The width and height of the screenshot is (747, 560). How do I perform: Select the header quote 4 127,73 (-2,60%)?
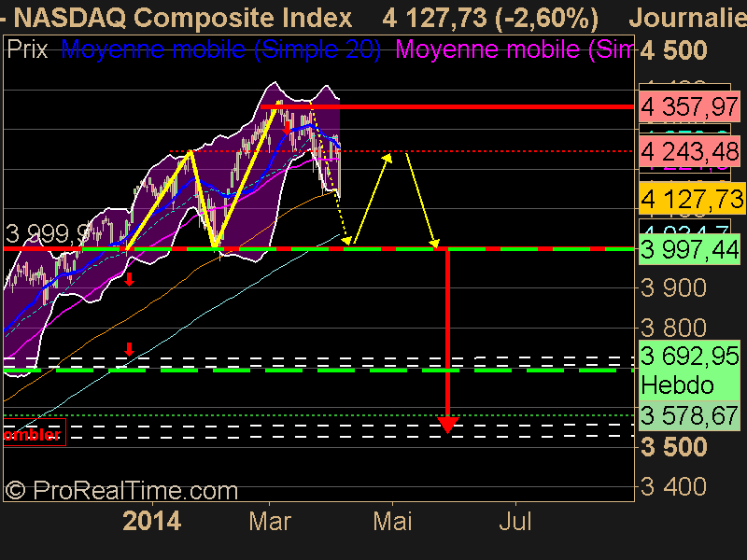coord(491,18)
